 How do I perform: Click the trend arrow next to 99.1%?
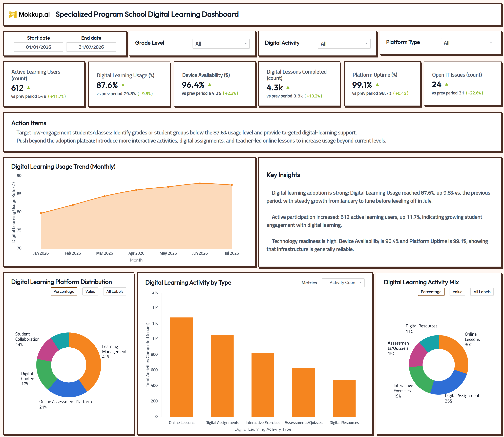click(x=377, y=85)
